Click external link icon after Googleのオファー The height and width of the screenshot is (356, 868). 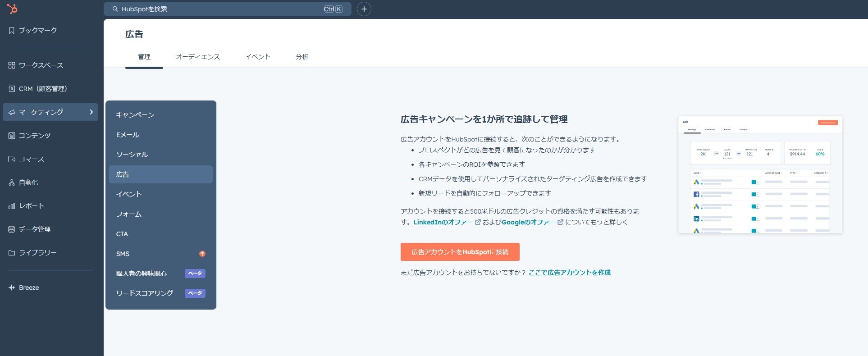pyautogui.click(x=561, y=222)
